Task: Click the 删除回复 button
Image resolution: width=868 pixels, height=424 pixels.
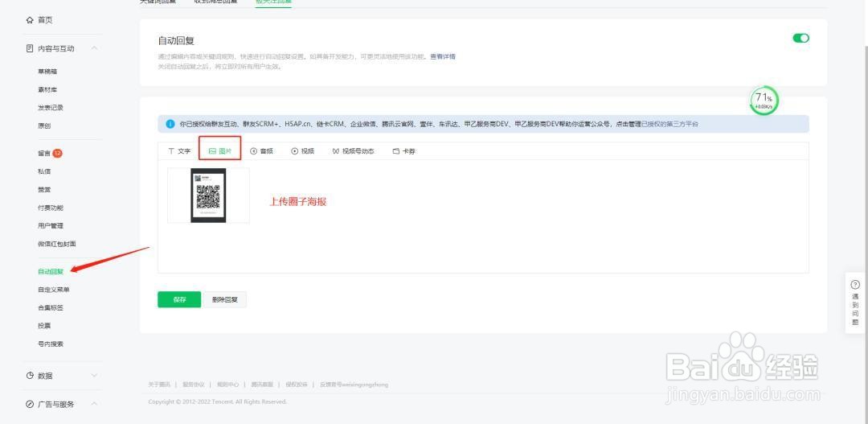Action: point(225,299)
